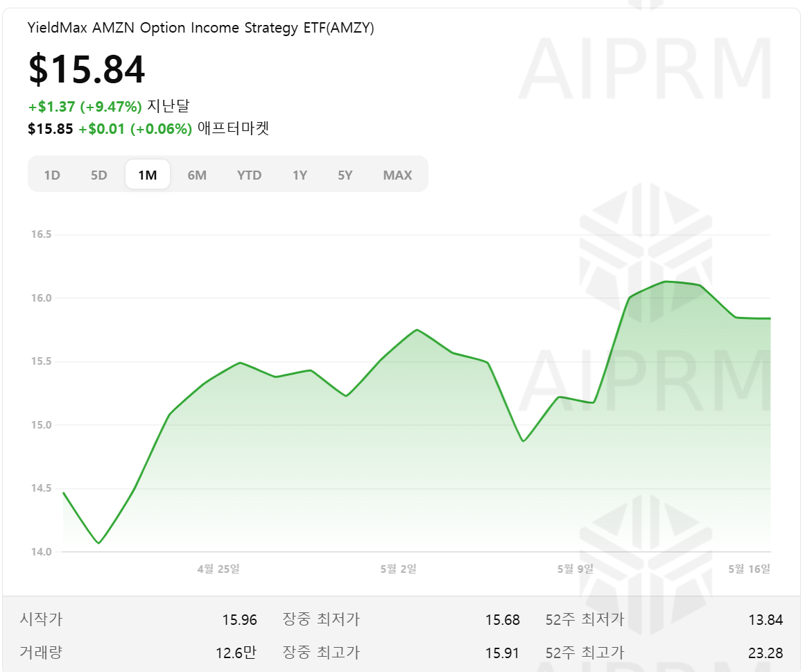Click the 5월 9일 date label
The height and width of the screenshot is (672, 803).
576,569
